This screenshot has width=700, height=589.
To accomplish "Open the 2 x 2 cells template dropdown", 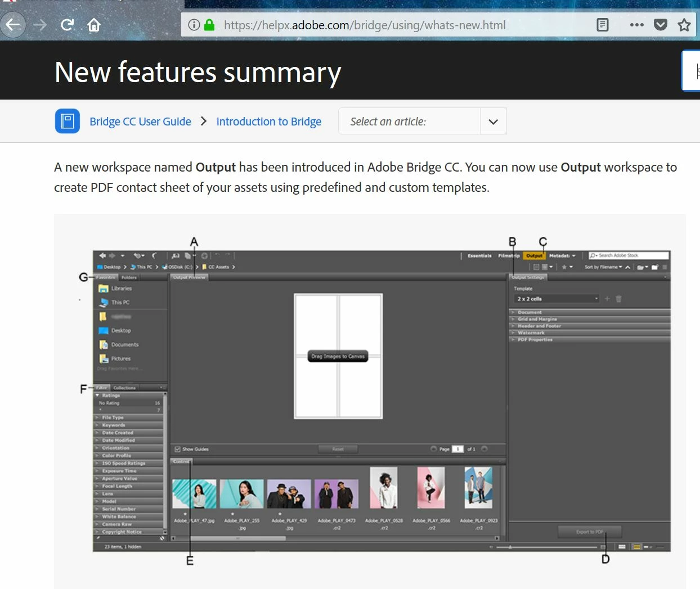I will [x=557, y=299].
